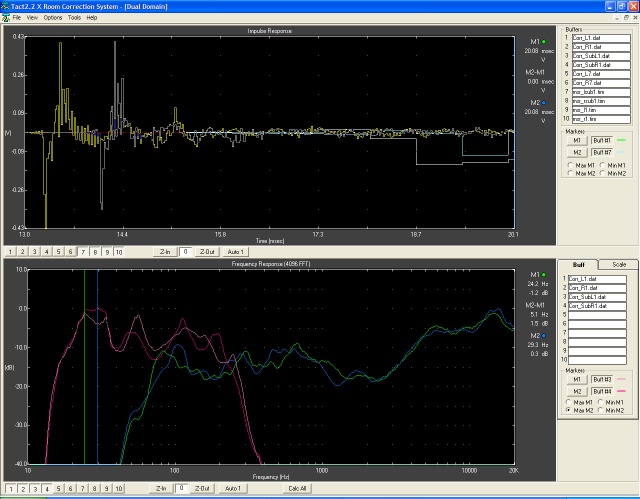Image resolution: width=640 pixels, height=499 pixels.
Task: Click the M1 button in lower Markers group
Action: tap(577, 379)
